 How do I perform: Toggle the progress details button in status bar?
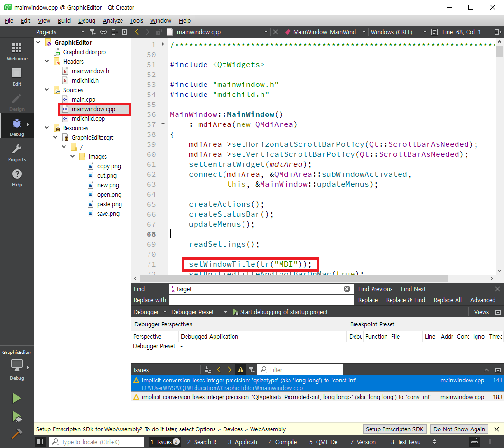click(x=475, y=442)
